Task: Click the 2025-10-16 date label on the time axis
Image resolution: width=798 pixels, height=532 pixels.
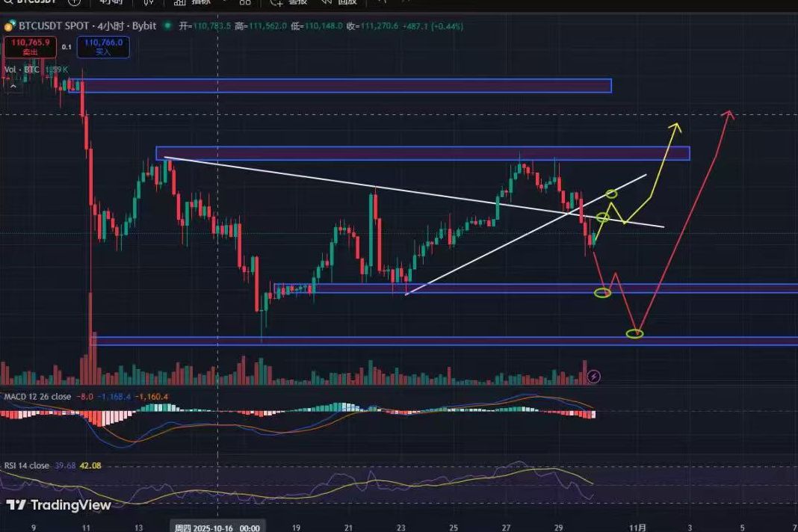Action: (217, 528)
